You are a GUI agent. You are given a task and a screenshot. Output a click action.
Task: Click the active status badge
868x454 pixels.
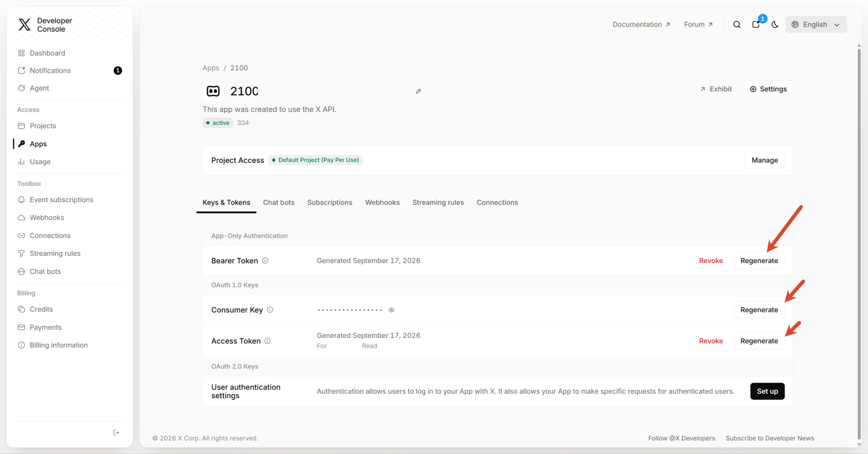[218, 123]
